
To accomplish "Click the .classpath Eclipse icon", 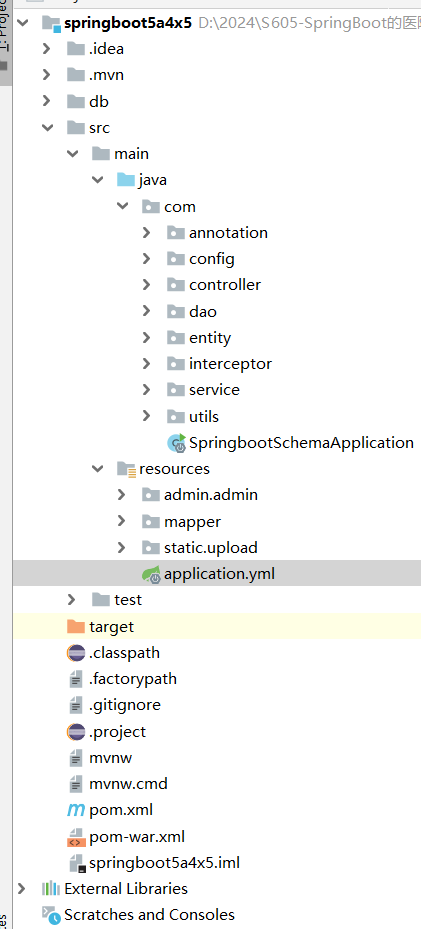I will pyautogui.click(x=76, y=652).
